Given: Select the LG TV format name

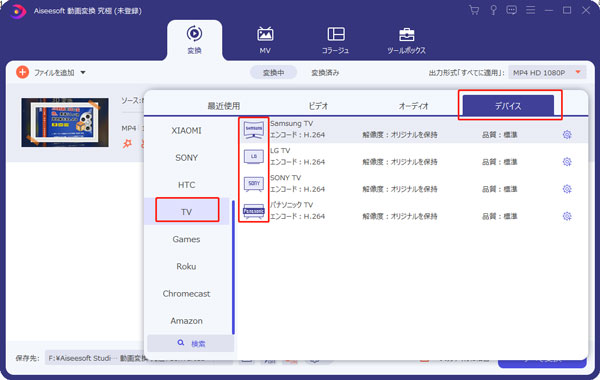Looking at the screenshot, I should pyautogui.click(x=280, y=151).
